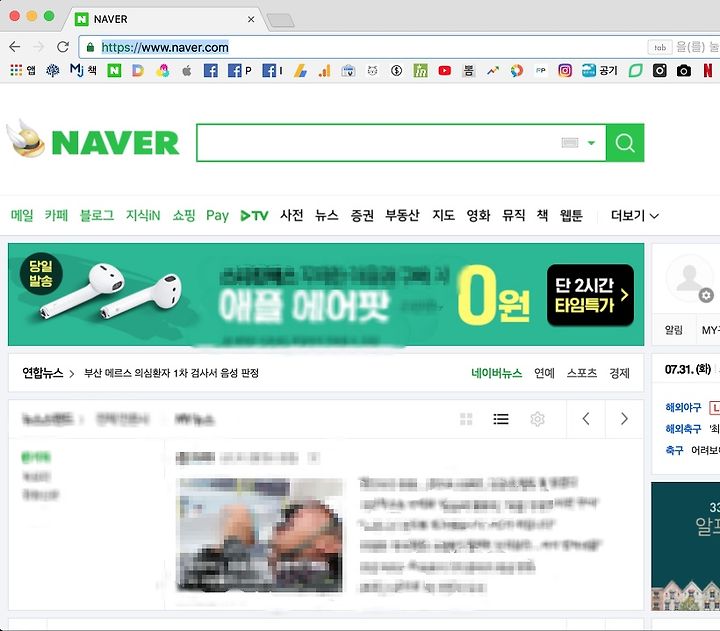Open the Netflix N bookmark
The image size is (720, 631).
[x=708, y=70]
